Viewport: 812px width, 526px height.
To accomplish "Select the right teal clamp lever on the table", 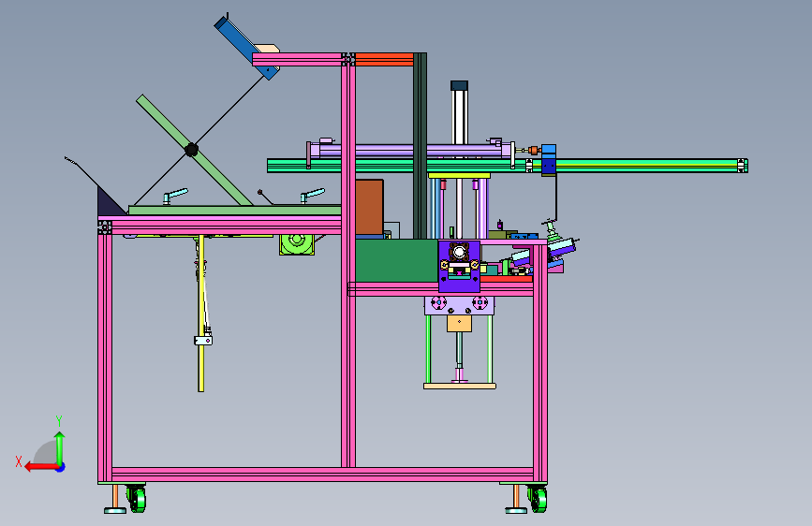I will (x=312, y=196).
